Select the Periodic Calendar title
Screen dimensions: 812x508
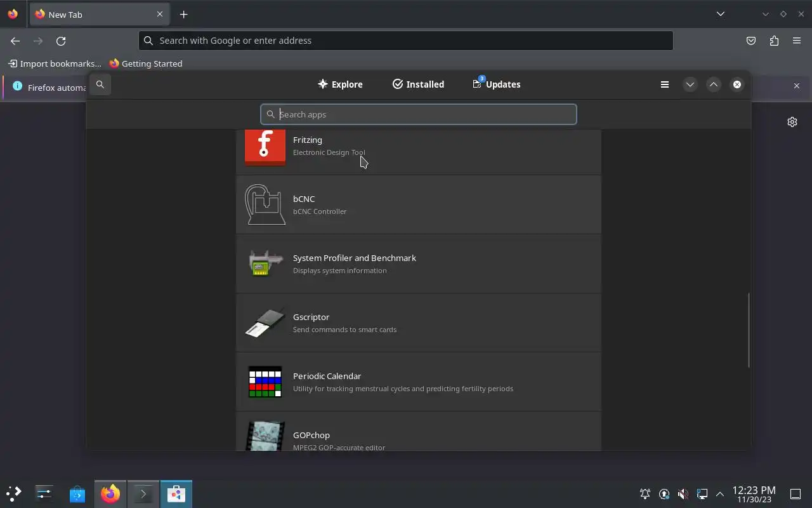(x=327, y=376)
